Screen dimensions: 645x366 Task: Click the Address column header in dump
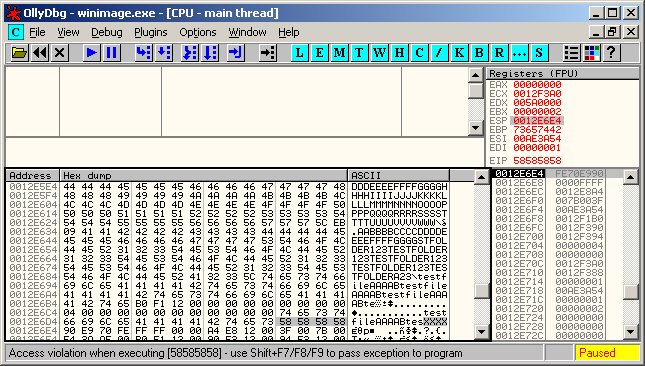32,176
